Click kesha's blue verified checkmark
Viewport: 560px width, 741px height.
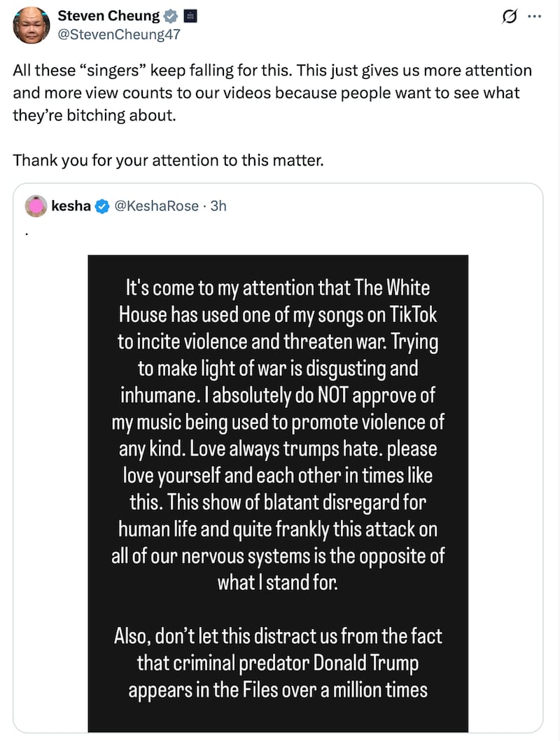[102, 206]
